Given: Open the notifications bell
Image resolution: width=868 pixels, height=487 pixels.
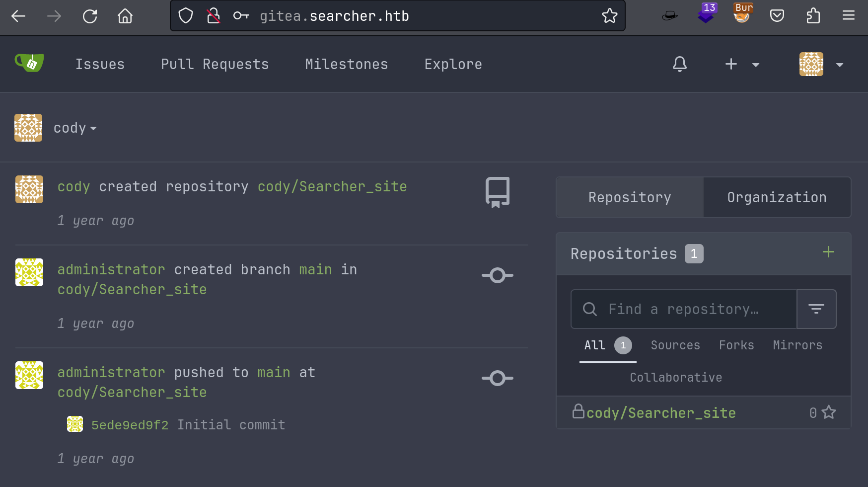Looking at the screenshot, I should 680,64.
